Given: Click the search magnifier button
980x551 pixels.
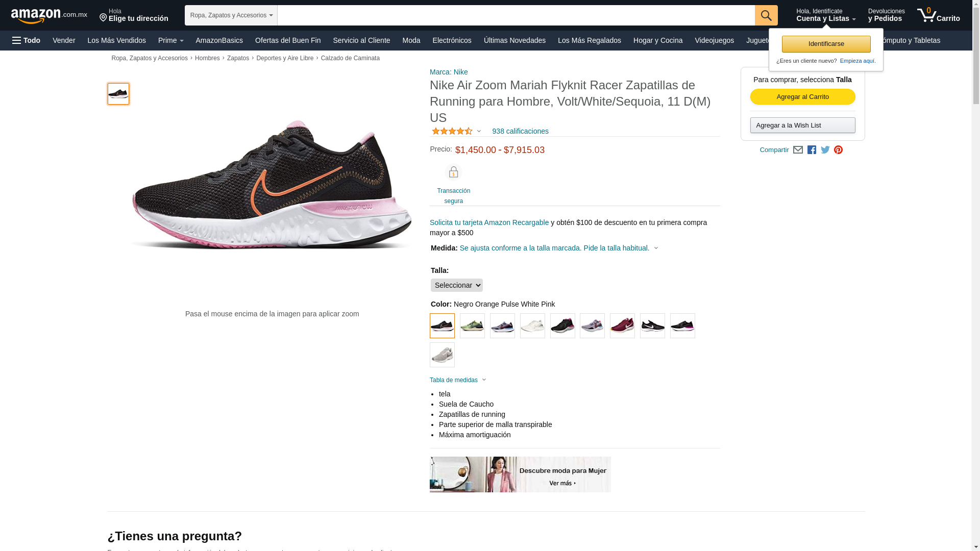Looking at the screenshot, I should [766, 15].
